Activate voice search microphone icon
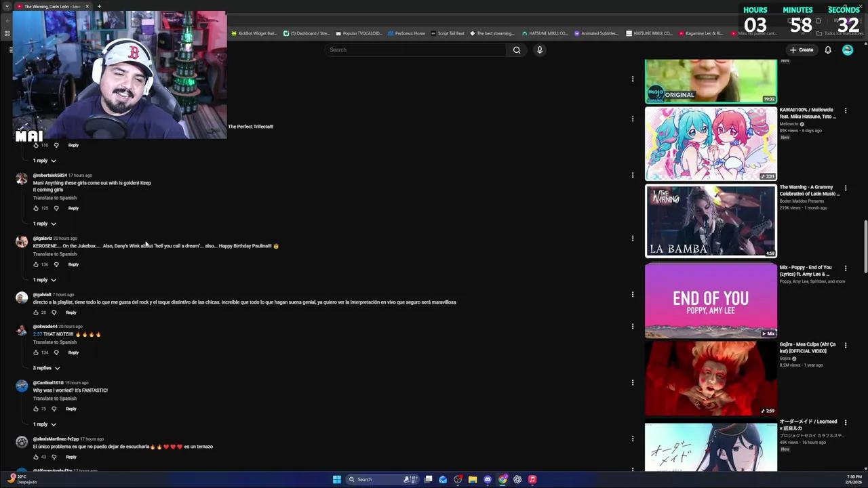 (x=540, y=50)
